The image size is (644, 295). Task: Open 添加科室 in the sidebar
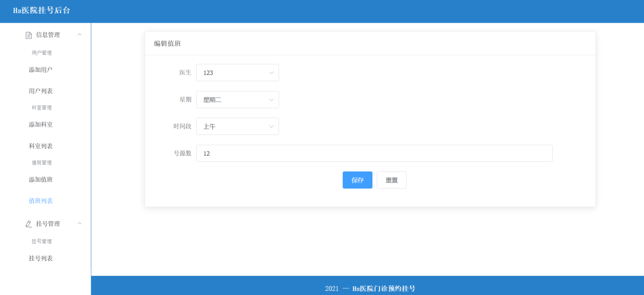(x=41, y=125)
